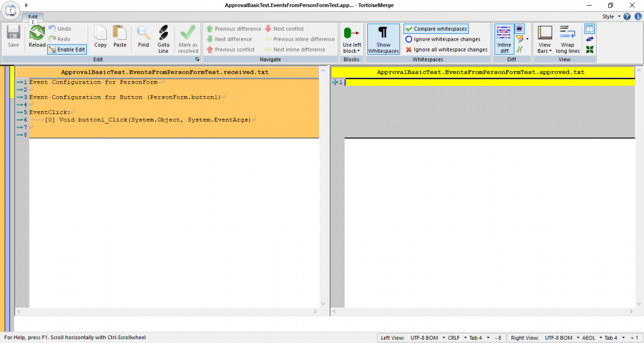
Task: Click '- 8' removed lines count in status bar
Action: [x=498, y=338]
